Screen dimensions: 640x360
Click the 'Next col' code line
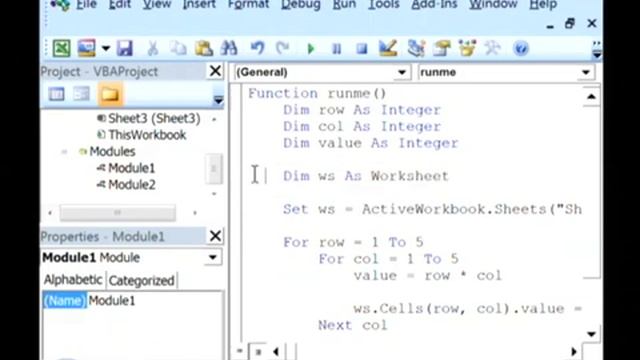pyautogui.click(x=353, y=325)
